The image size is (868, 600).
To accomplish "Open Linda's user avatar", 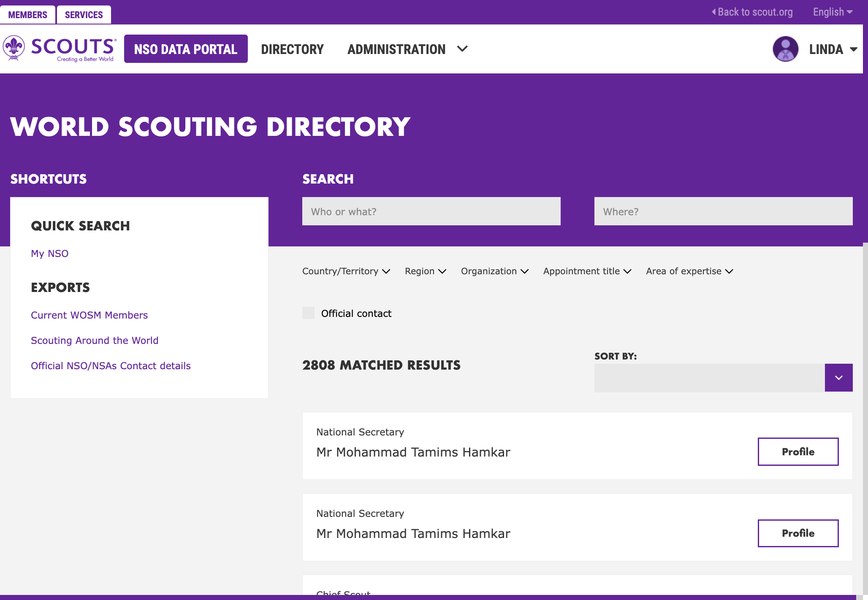I will point(785,49).
